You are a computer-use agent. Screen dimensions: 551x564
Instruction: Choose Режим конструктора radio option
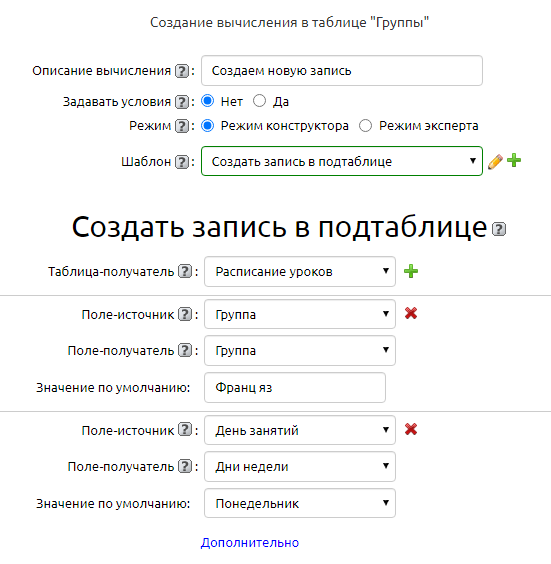point(208,126)
